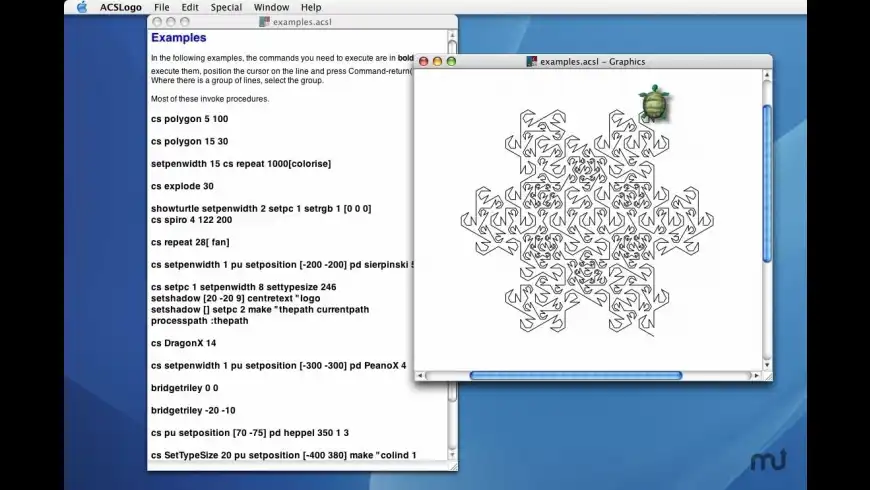Click Graphics window horizontal scroll thumb
This screenshot has height=490, width=870.
576,376
